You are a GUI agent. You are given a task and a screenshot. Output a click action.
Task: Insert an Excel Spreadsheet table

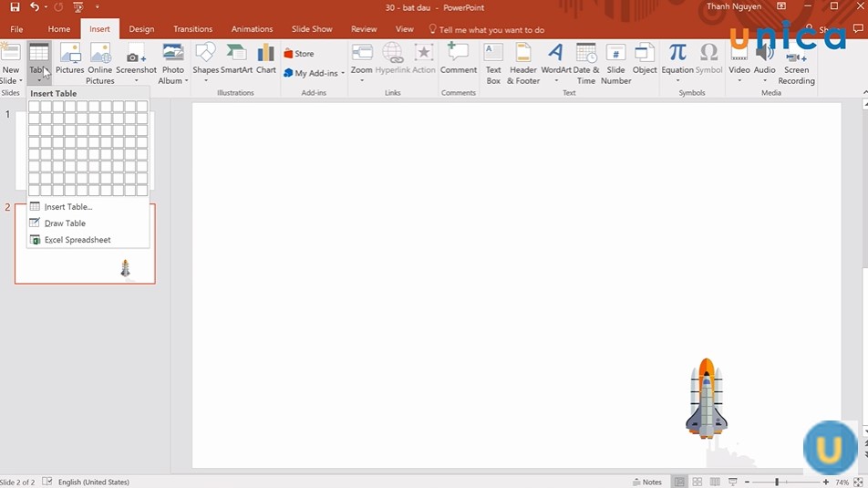(88, 240)
